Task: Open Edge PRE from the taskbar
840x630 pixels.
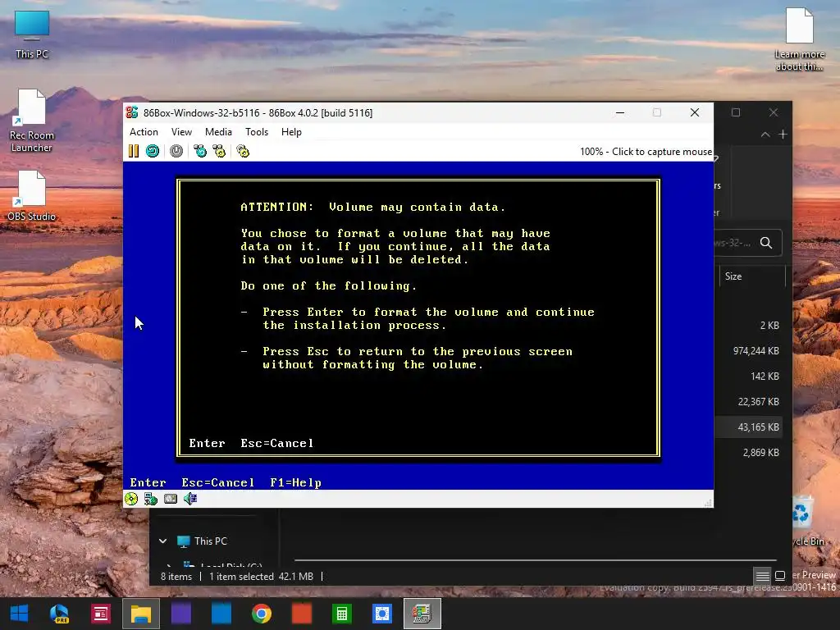Action: [59, 614]
